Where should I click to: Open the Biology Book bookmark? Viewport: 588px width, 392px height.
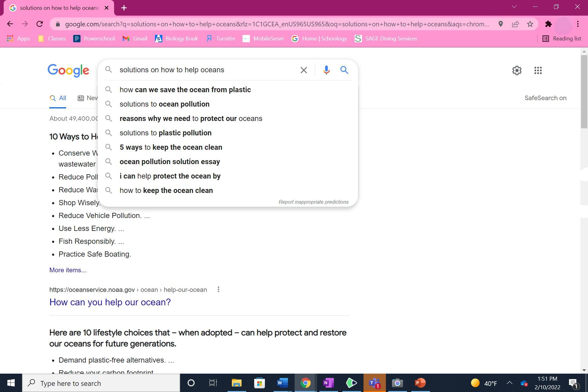pos(176,38)
